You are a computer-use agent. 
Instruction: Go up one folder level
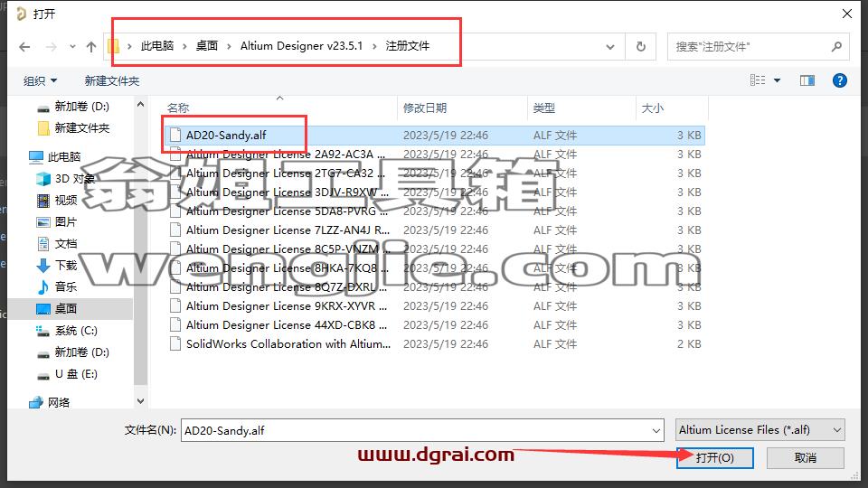91,47
